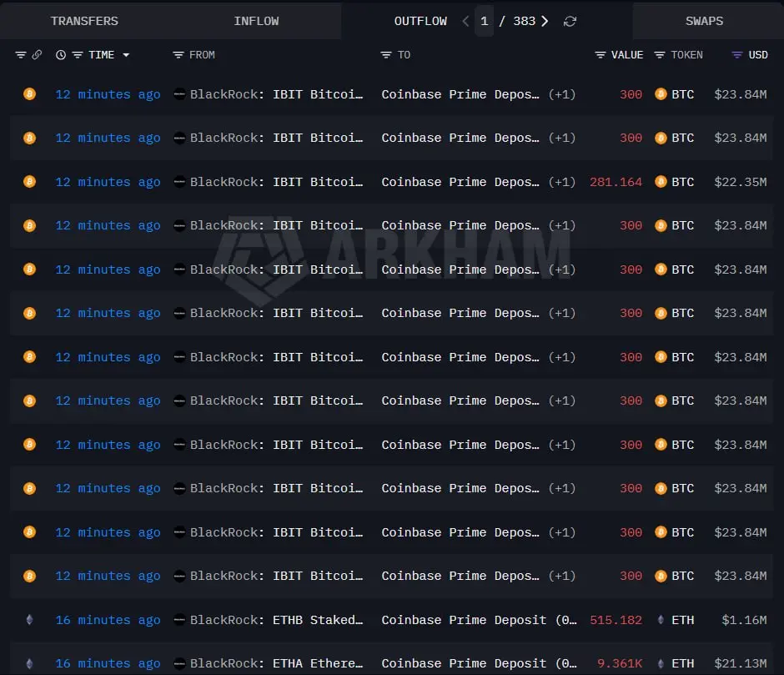784x675 pixels.
Task: Click the $22.35M USD amount
Action: pos(741,182)
